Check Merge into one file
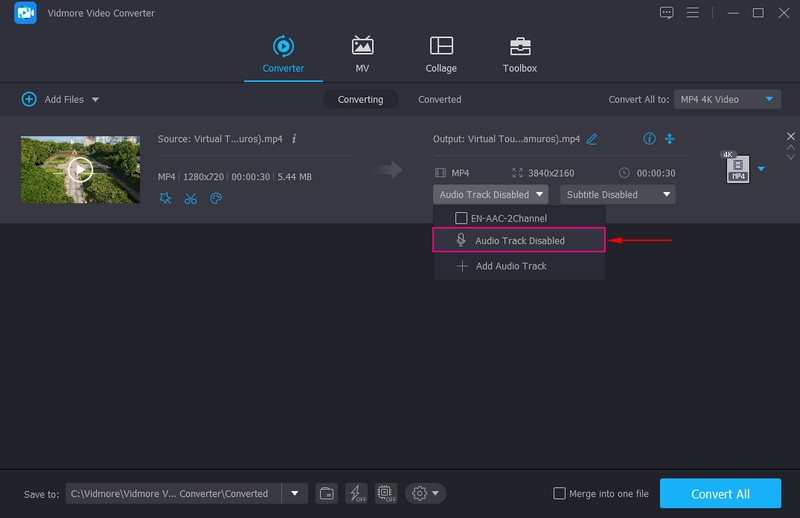 coord(561,493)
